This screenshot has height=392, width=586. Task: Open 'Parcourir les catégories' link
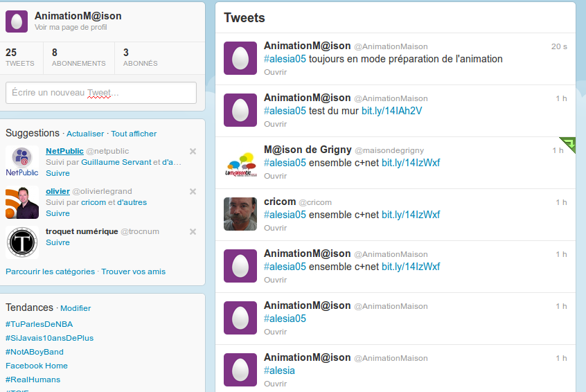point(50,271)
